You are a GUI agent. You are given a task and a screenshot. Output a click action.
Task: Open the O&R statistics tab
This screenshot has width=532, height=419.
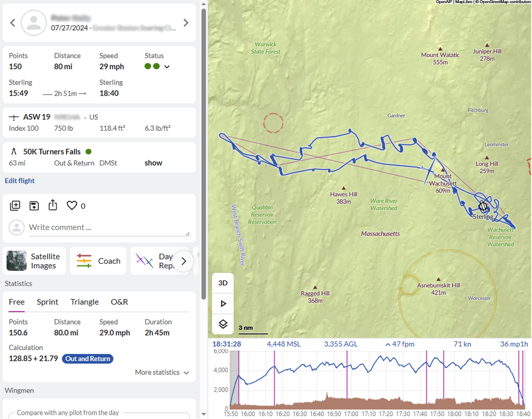click(x=119, y=302)
